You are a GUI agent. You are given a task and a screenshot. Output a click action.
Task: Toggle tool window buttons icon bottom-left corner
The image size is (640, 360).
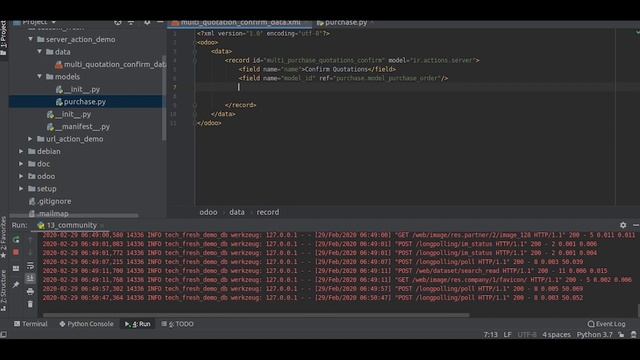click(4, 335)
